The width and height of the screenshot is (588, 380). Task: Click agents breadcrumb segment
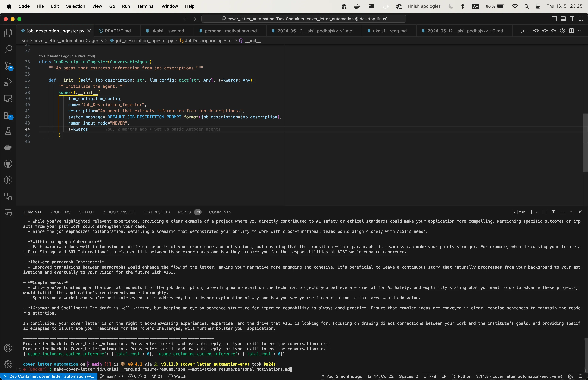[x=96, y=41]
